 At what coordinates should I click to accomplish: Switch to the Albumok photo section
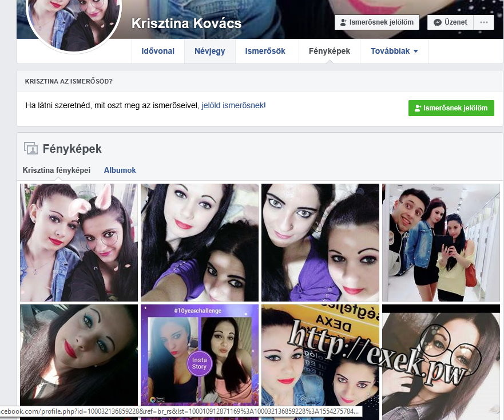coord(120,170)
